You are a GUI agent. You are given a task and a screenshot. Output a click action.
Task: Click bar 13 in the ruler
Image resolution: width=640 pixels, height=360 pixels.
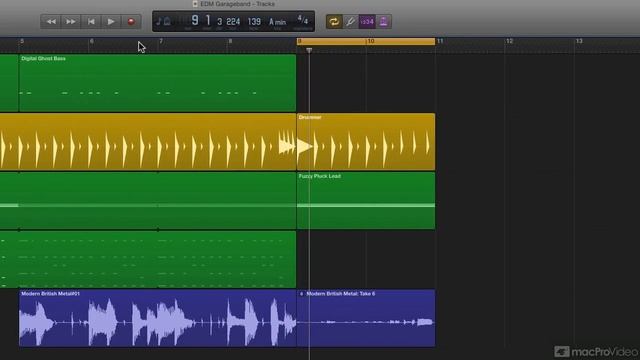click(579, 41)
